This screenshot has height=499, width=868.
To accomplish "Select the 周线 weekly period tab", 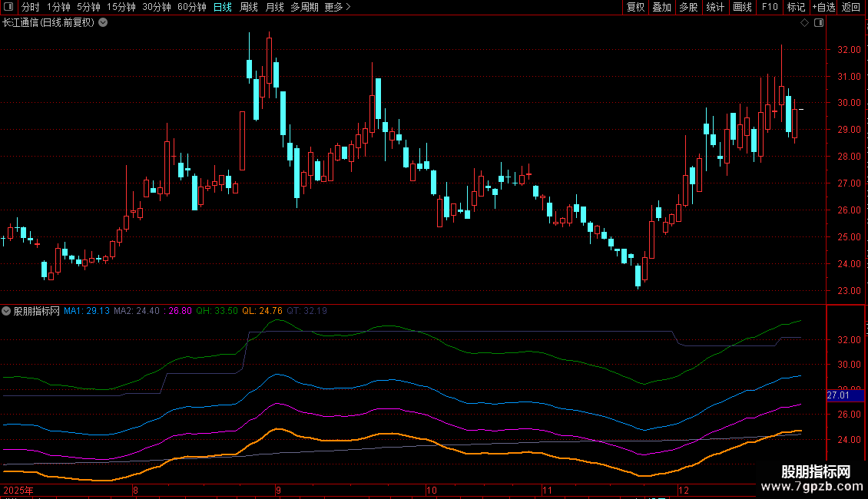I will (x=249, y=7).
